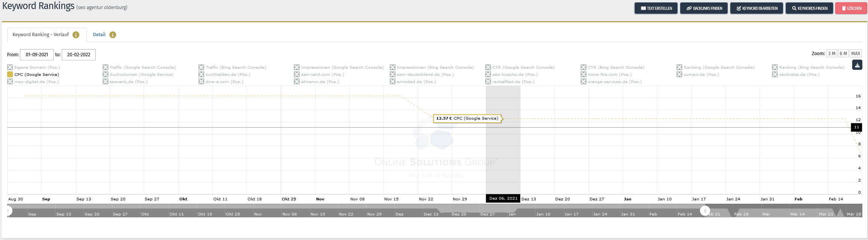Click Löschen button label

(854, 8)
